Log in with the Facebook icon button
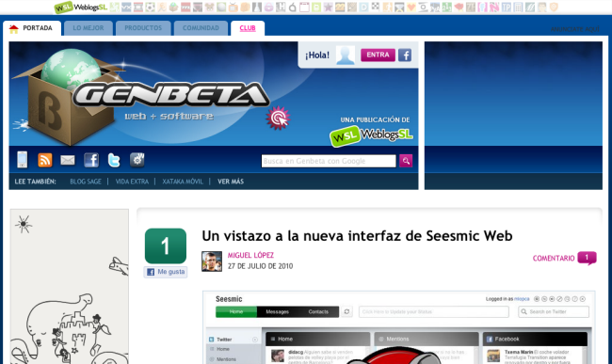Image resolution: width=612 pixels, height=364 pixels. [405, 55]
